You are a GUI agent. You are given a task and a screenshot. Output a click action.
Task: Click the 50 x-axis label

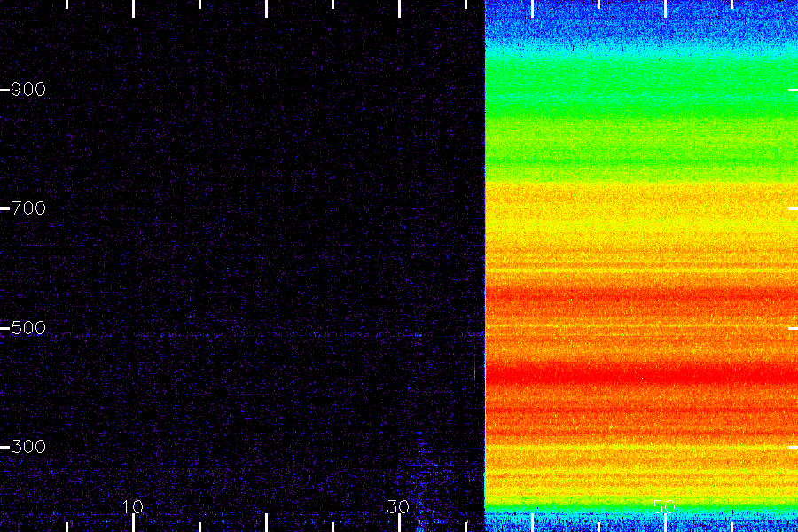pyautogui.click(x=664, y=507)
